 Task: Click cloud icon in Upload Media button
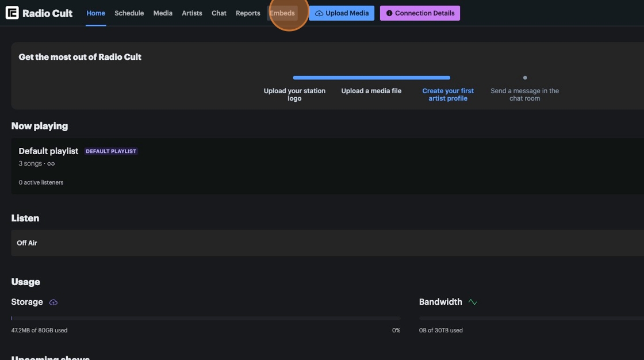(x=319, y=13)
